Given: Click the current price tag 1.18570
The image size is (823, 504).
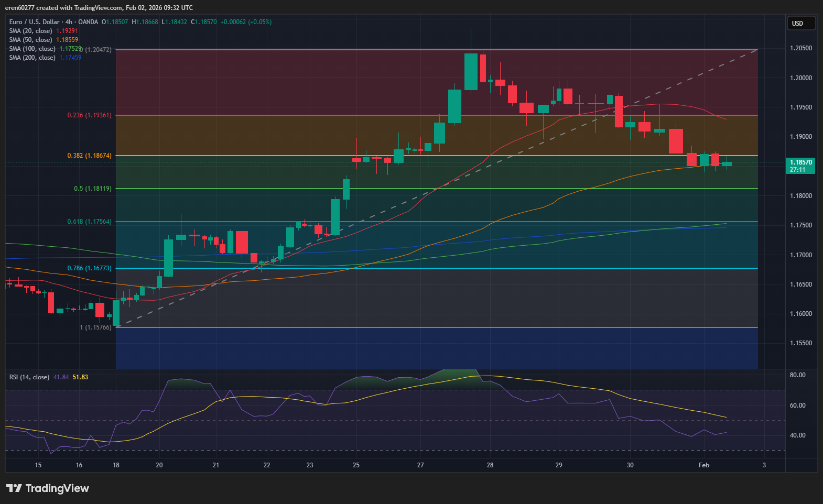Looking at the screenshot, I should click(800, 162).
